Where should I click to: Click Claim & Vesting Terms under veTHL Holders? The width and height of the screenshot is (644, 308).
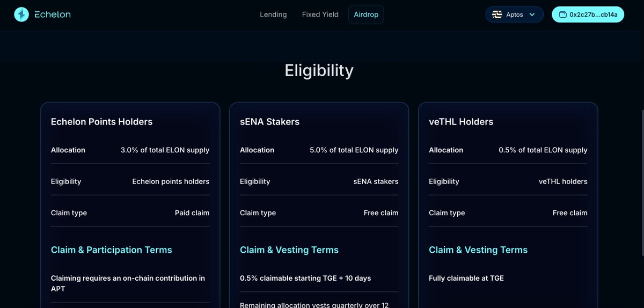(478, 250)
